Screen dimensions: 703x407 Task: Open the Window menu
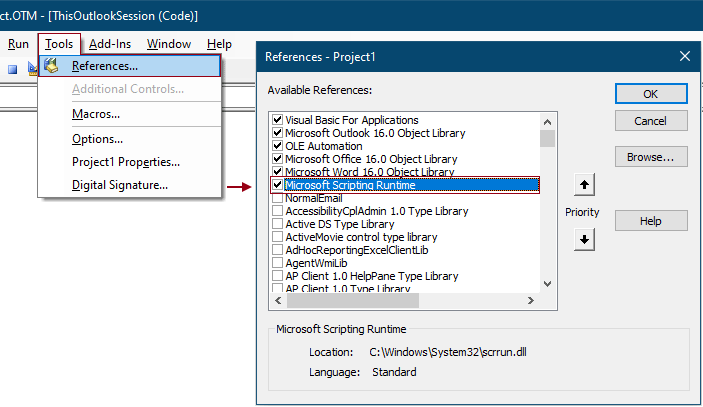point(168,44)
